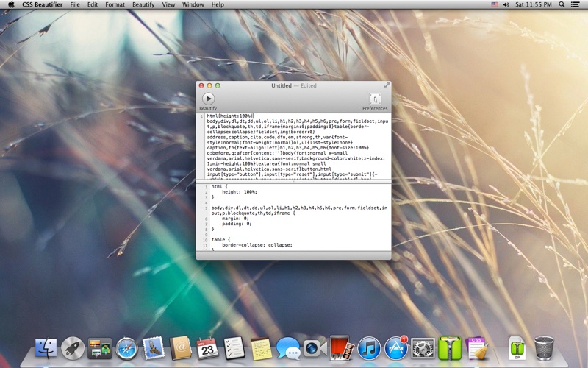This screenshot has height=368, width=588.
Task: Open Calendar icon showing 23
Action: [x=207, y=348]
